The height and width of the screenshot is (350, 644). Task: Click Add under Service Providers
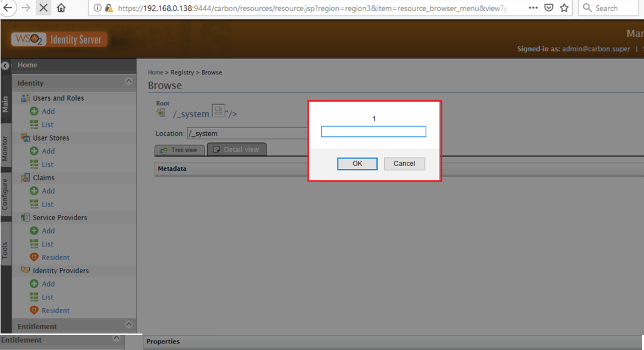[48, 231]
